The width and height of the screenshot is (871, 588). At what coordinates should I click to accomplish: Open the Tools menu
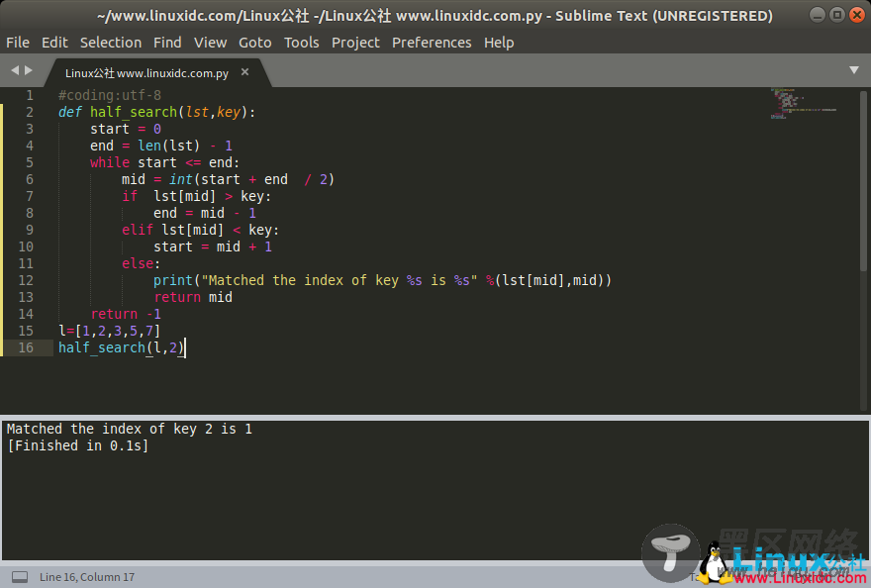pos(301,43)
